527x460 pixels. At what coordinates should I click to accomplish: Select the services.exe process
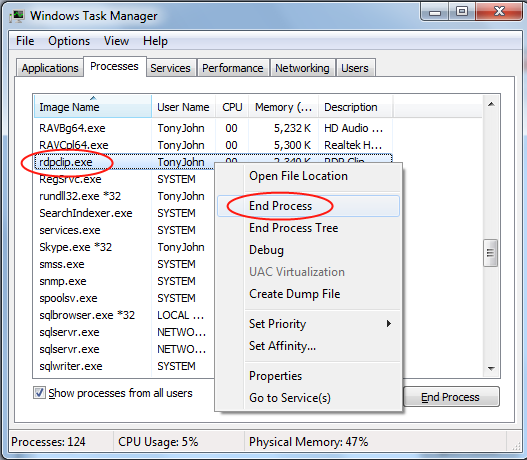[x=70, y=231]
